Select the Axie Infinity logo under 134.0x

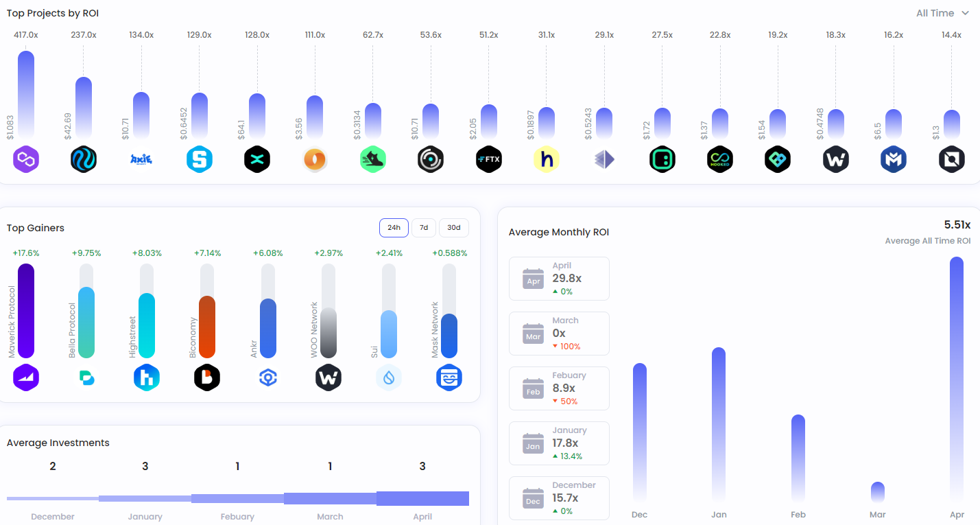click(141, 159)
